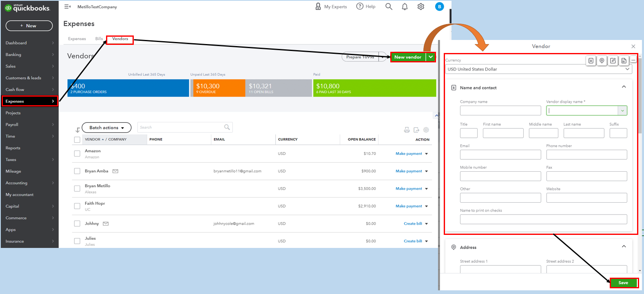Open the Batch actions dropdown

pos(106,128)
